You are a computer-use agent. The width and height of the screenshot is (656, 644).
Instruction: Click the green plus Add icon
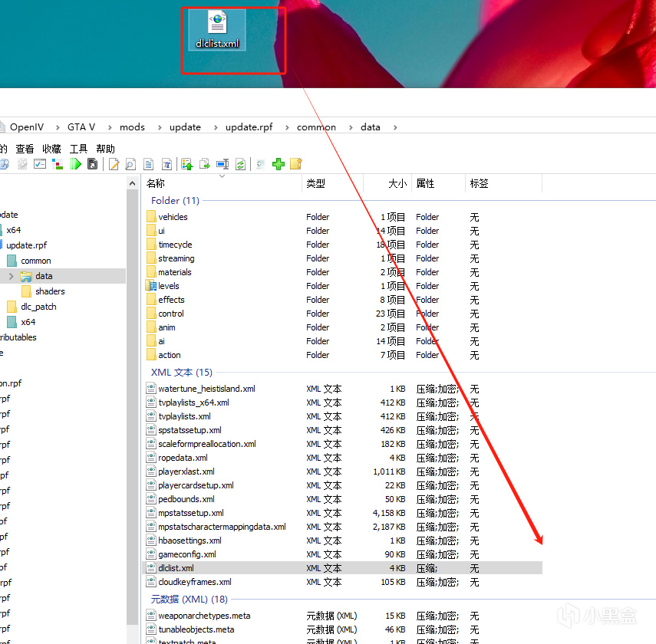point(279,164)
